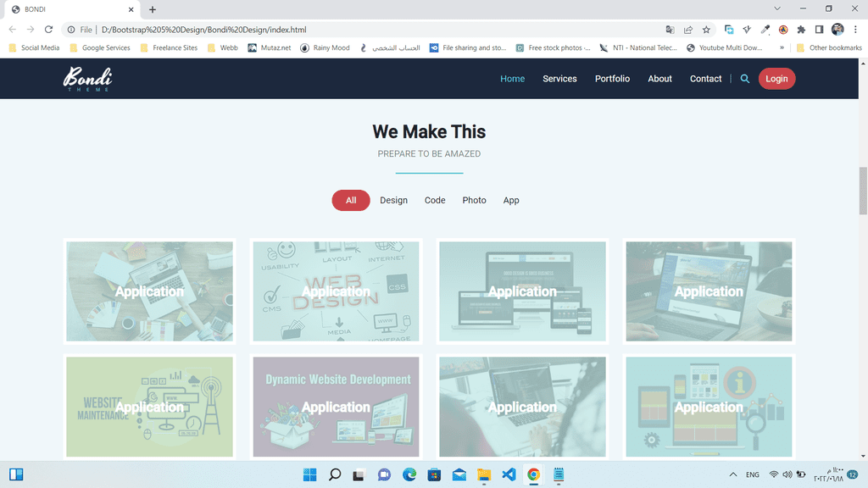Open Microsoft Store from the taskbar
Screen dimensions: 868x488
click(x=434, y=474)
